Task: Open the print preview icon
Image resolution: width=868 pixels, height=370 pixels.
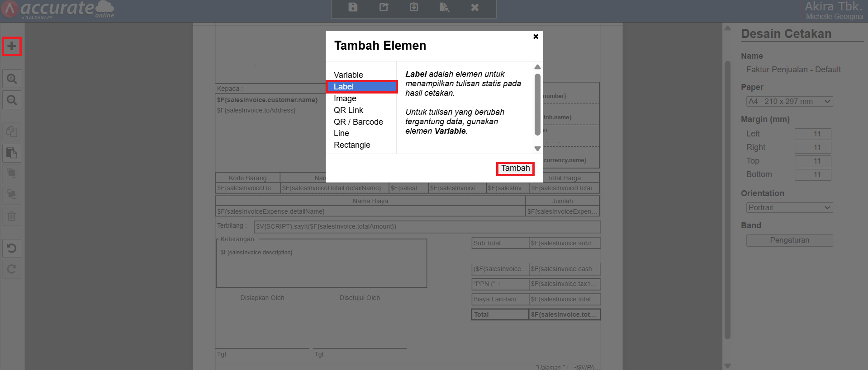Action: click(444, 7)
